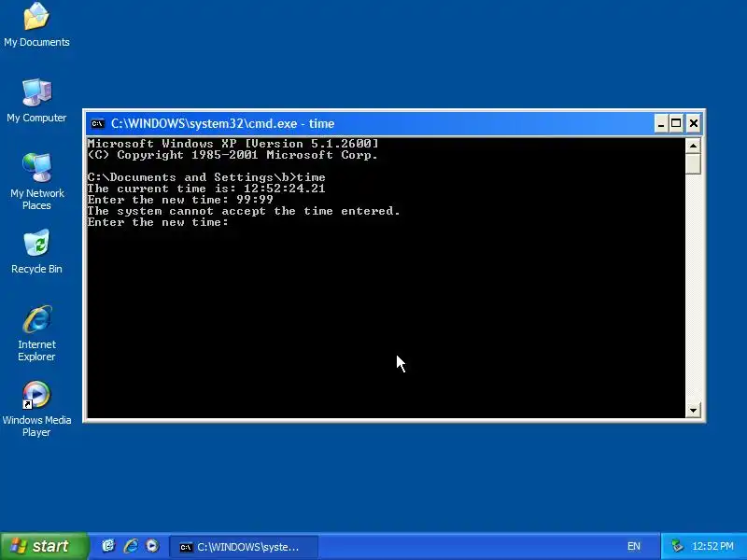747x560 pixels.
Task: Click 'The system cannot accept the time entered.' text
Action: tap(244, 211)
